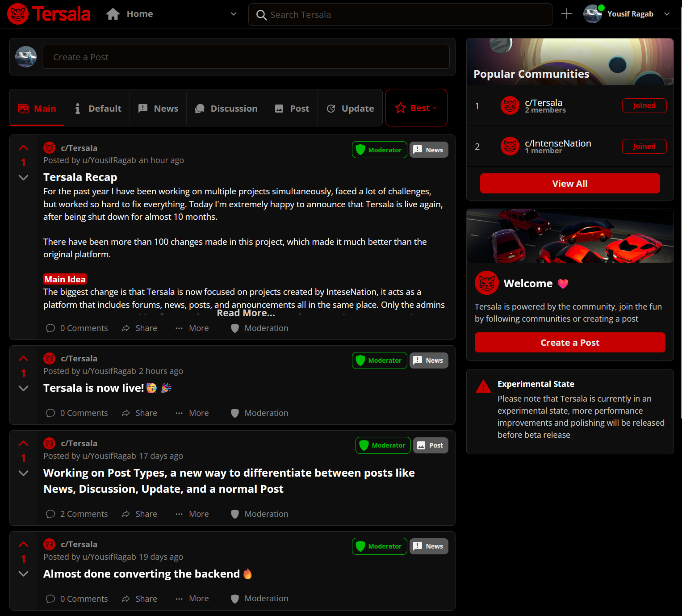
Task: Toggle Joined status for c/IntenseNation community
Action: (x=644, y=147)
